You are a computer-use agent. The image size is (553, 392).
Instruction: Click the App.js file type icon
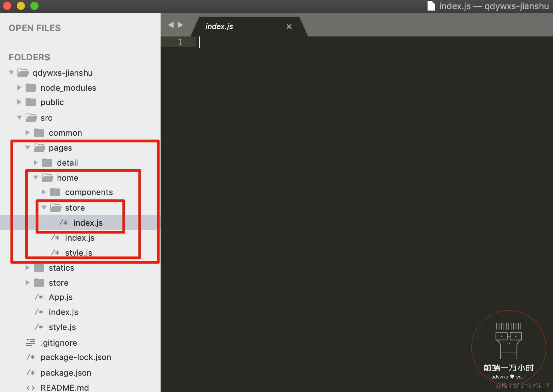point(39,297)
